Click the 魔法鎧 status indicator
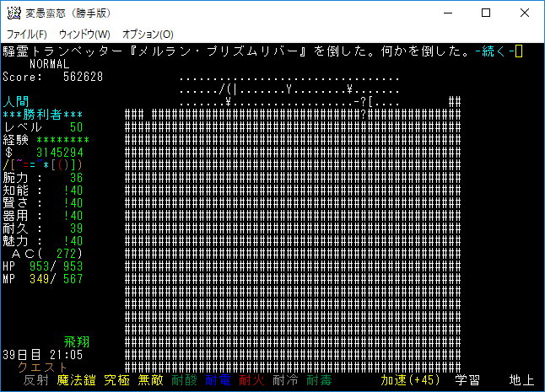 [x=75, y=381]
